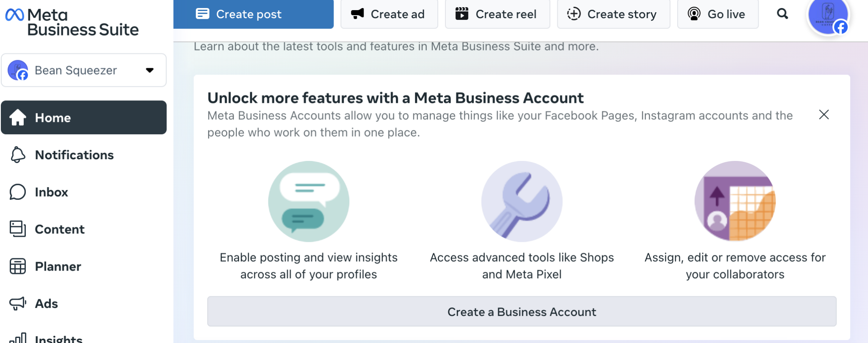Dismiss the Meta Business Account banner

[823, 114]
